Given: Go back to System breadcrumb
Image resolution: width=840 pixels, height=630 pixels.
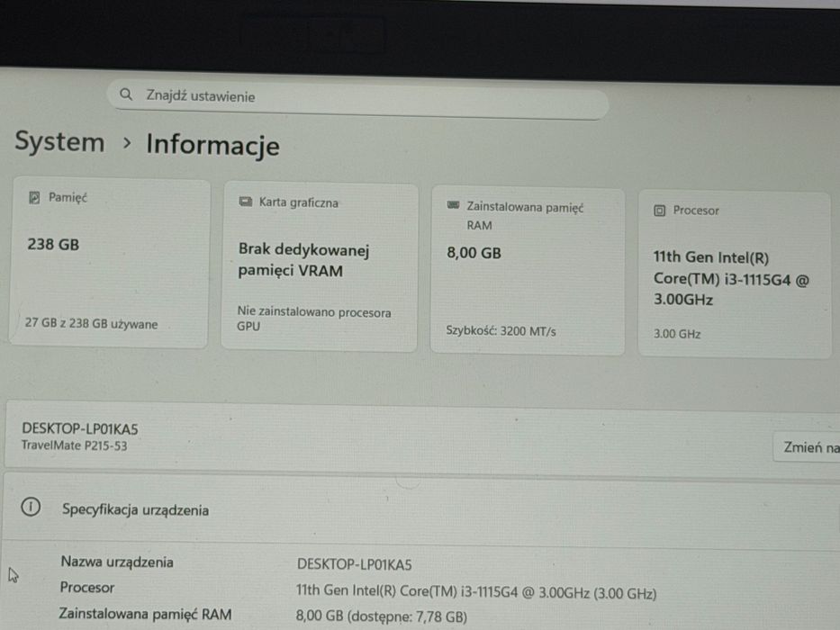Looking at the screenshot, I should click(59, 142).
